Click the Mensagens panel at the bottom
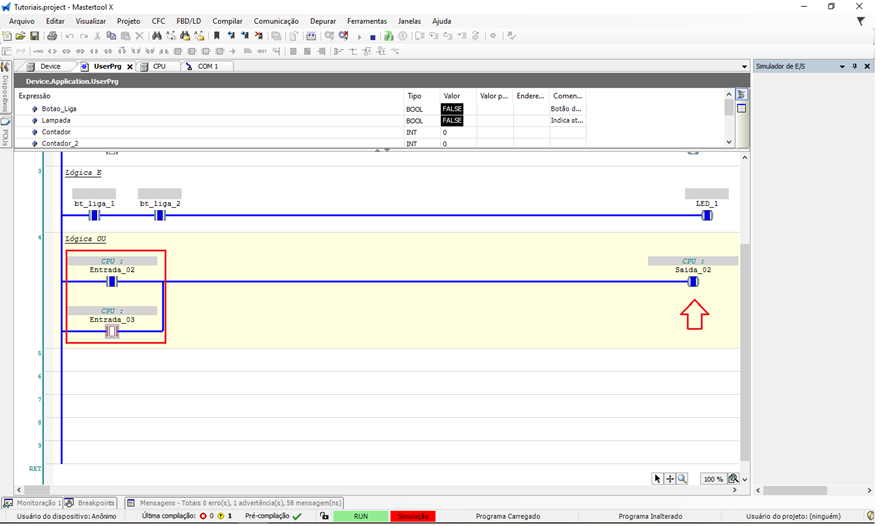This screenshot has width=883, height=526. [240, 503]
